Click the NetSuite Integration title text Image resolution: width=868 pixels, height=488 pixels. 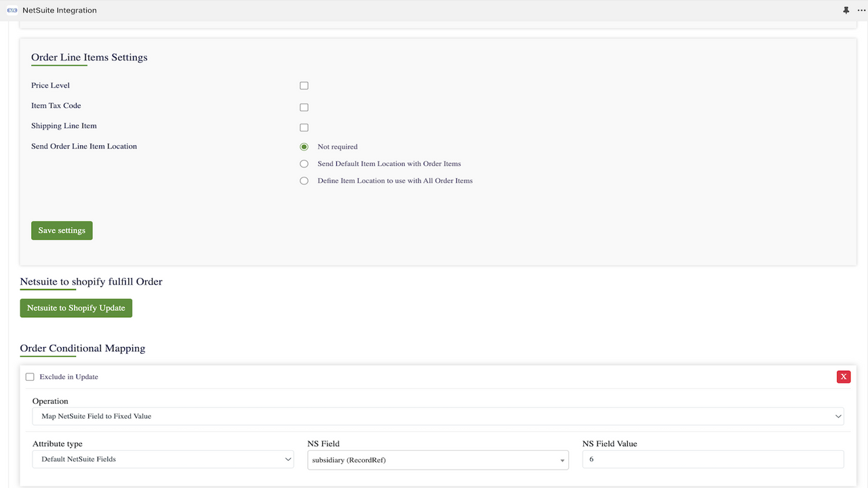pyautogui.click(x=60, y=10)
